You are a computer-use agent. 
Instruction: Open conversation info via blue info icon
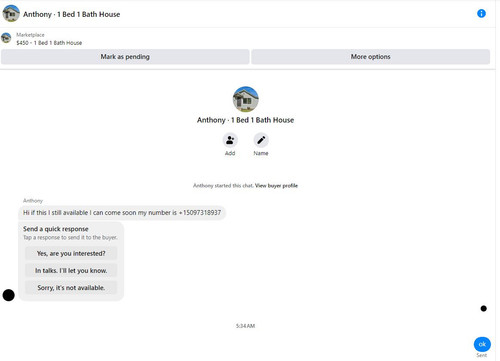pos(481,13)
